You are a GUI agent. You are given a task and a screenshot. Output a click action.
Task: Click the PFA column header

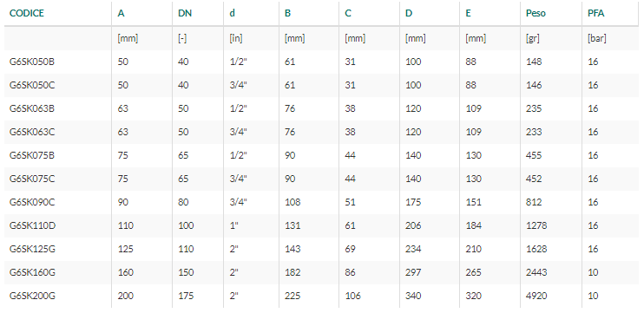click(596, 13)
